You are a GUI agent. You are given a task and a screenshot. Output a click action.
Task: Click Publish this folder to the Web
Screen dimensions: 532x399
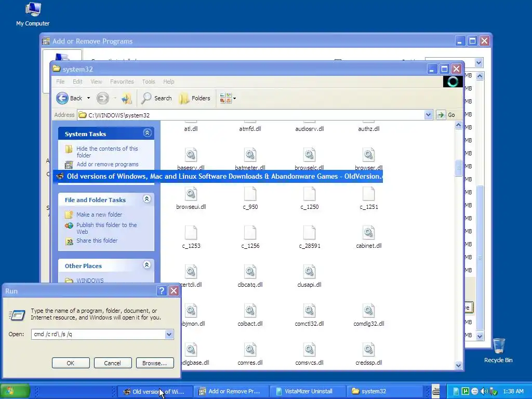(107, 228)
